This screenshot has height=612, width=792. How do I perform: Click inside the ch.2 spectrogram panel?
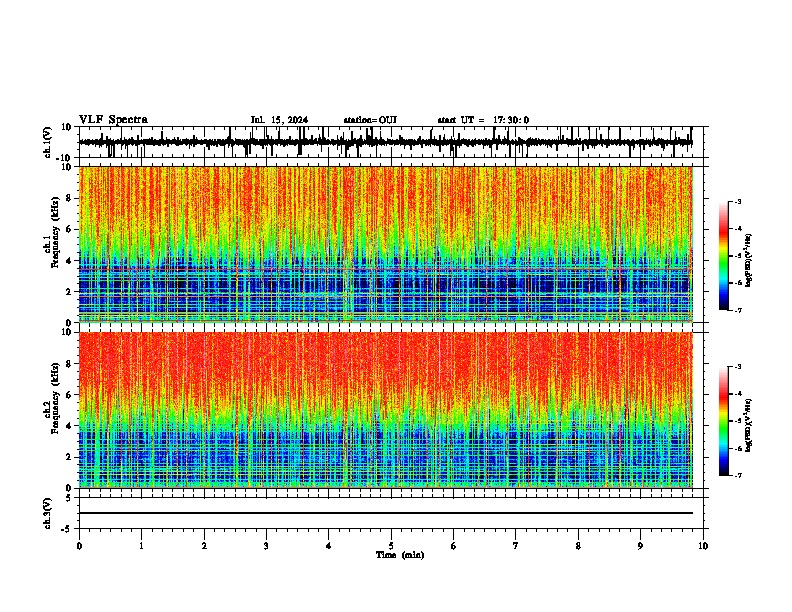[x=386, y=410]
